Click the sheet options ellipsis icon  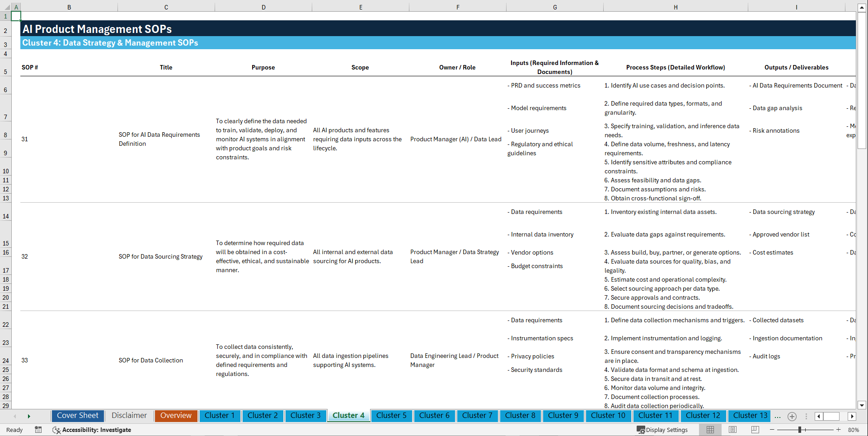807,416
